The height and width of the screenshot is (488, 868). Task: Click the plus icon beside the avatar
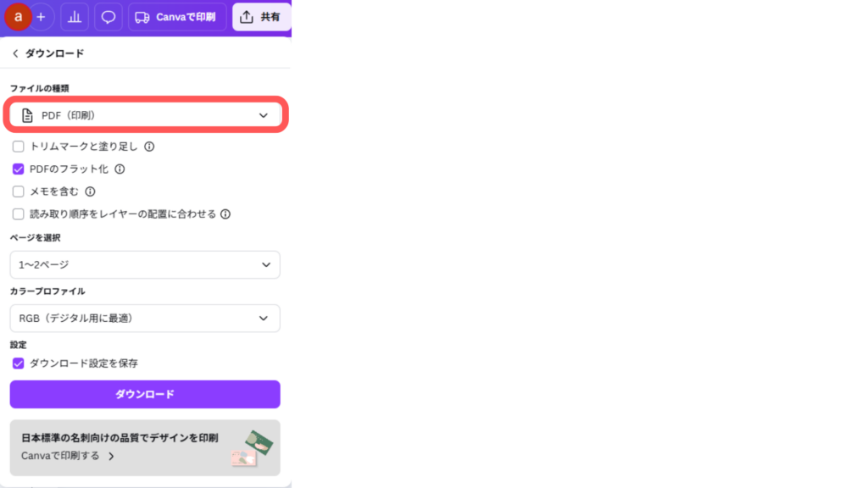tap(41, 17)
